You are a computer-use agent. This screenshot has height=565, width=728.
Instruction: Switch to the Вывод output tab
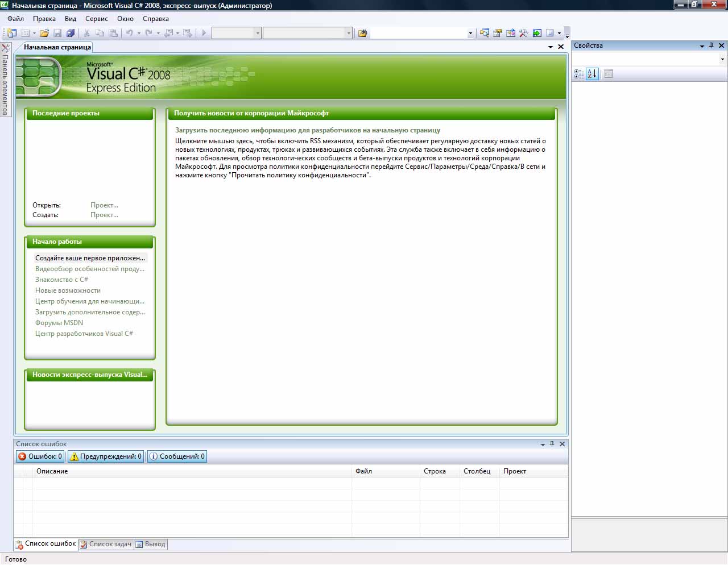(x=151, y=544)
